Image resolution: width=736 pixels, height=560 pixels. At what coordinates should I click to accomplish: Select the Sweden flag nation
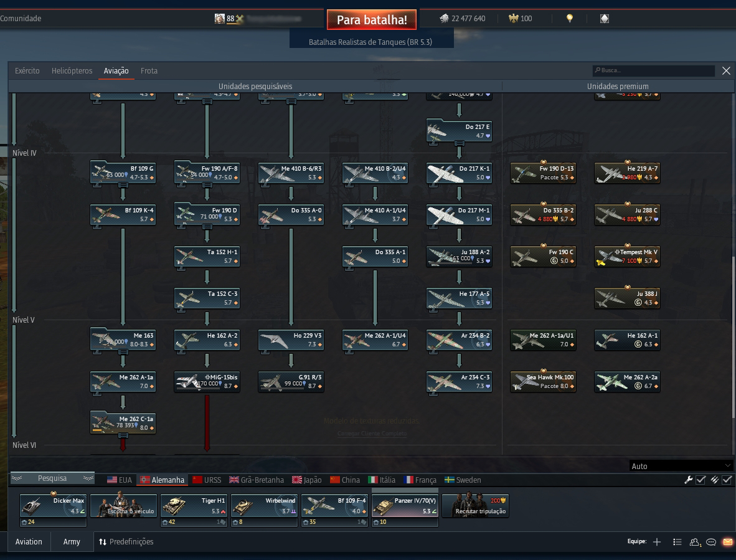click(x=463, y=480)
